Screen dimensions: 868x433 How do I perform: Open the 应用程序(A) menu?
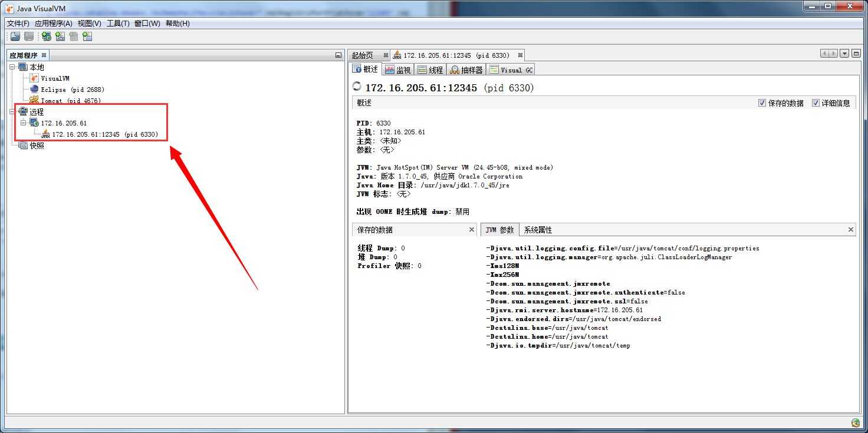[x=54, y=24]
